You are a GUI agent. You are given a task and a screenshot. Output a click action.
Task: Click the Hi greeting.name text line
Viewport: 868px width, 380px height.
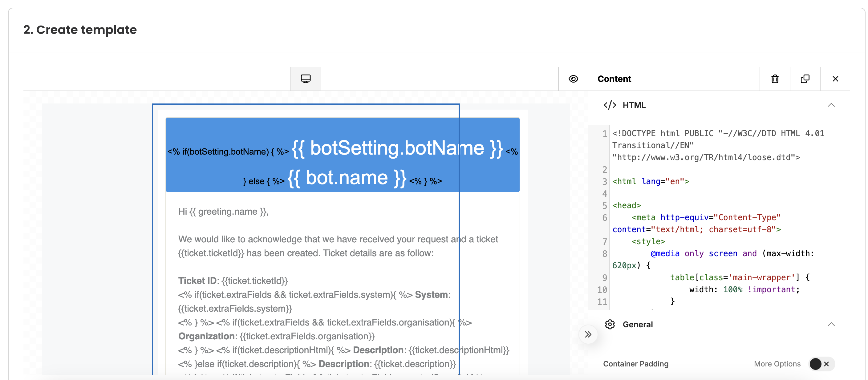(x=223, y=212)
